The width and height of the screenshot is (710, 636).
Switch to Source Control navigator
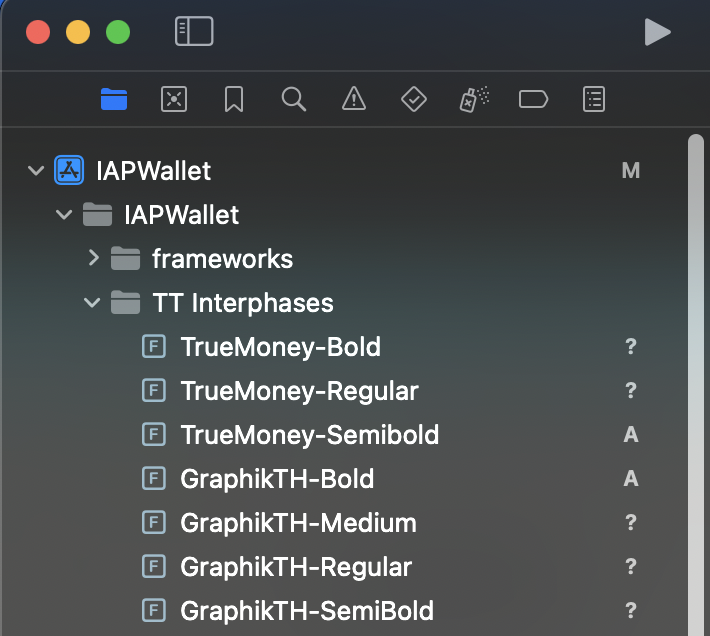[174, 99]
